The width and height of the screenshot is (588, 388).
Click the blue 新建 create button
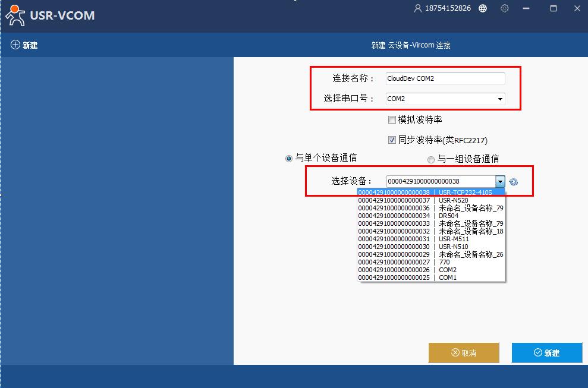pyautogui.click(x=547, y=353)
